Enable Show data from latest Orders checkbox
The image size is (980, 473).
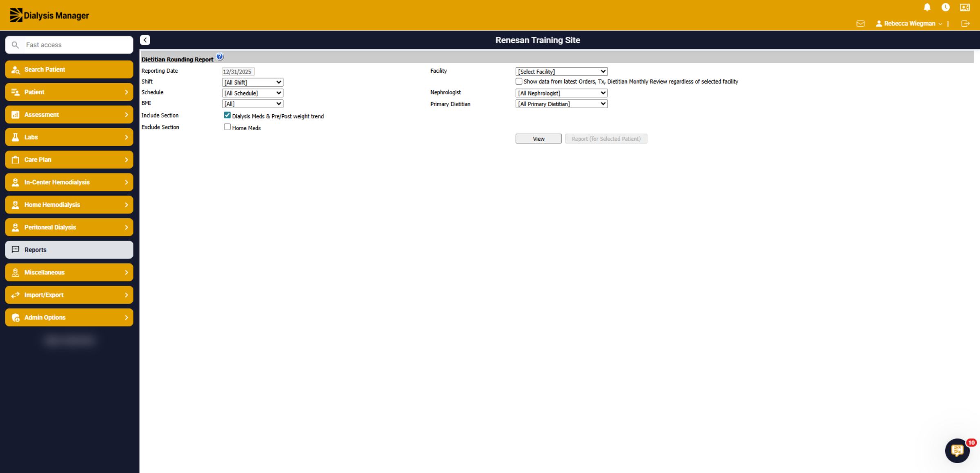click(519, 81)
